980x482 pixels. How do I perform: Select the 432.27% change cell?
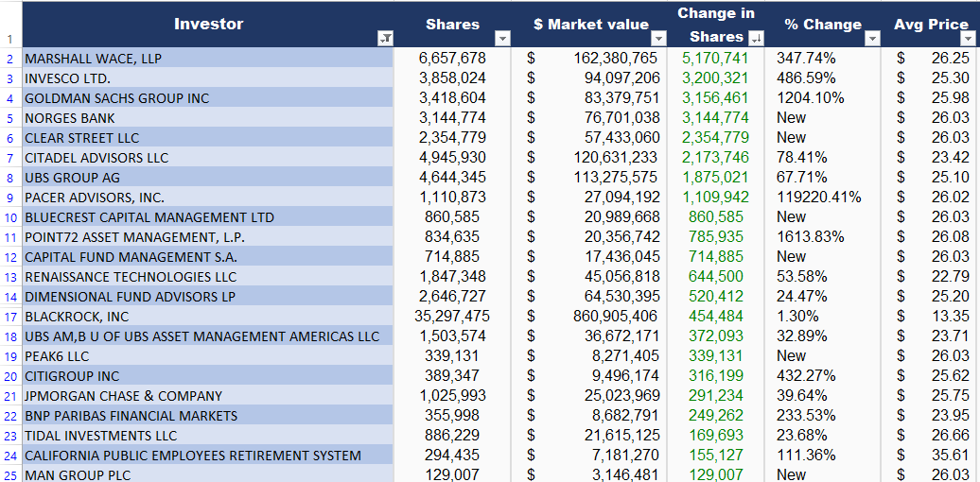[x=823, y=376]
